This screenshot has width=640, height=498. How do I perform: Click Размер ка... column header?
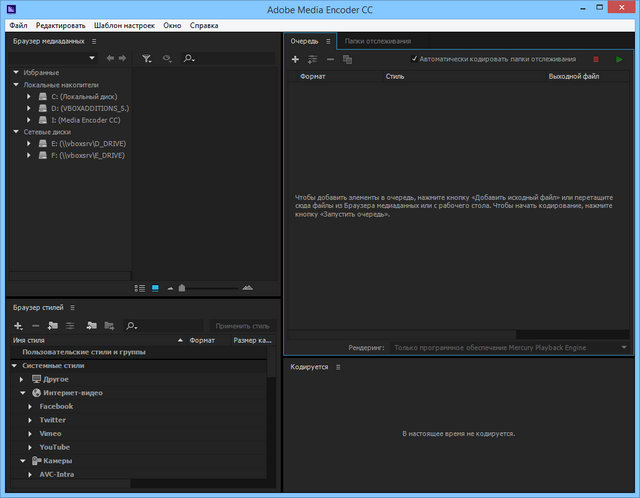252,340
